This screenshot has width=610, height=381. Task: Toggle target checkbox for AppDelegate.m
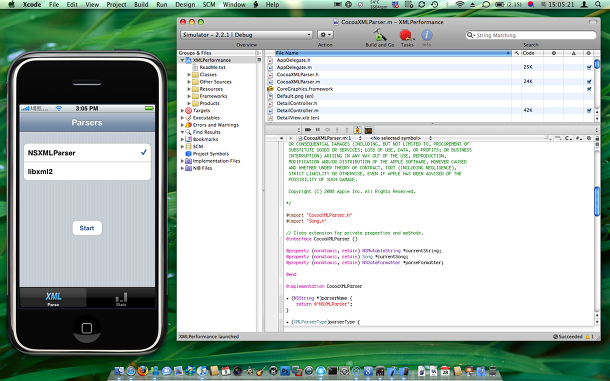tap(589, 67)
